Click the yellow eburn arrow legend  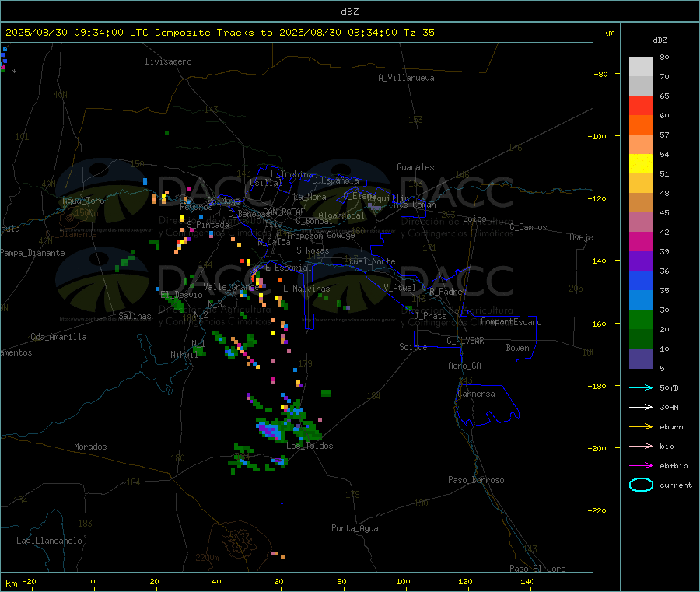pyautogui.click(x=641, y=426)
